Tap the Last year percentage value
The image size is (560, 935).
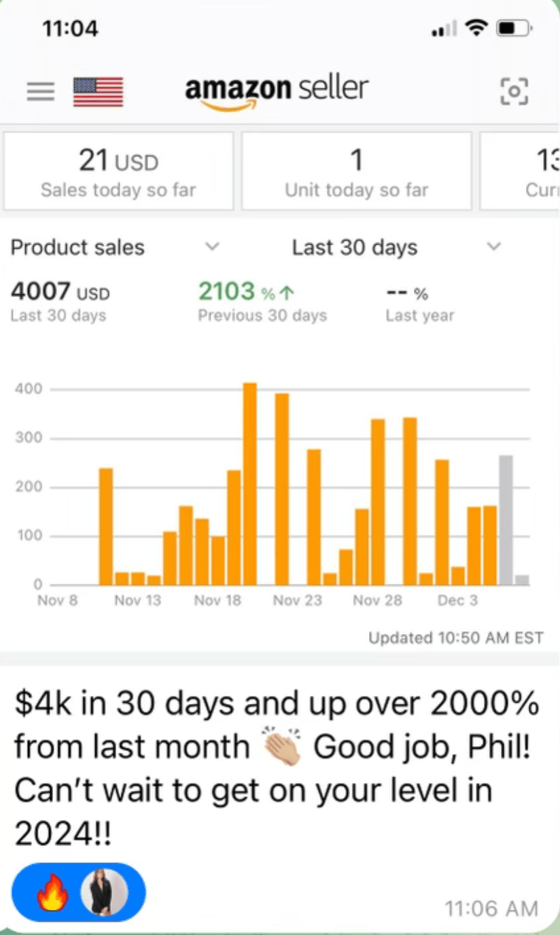406,294
